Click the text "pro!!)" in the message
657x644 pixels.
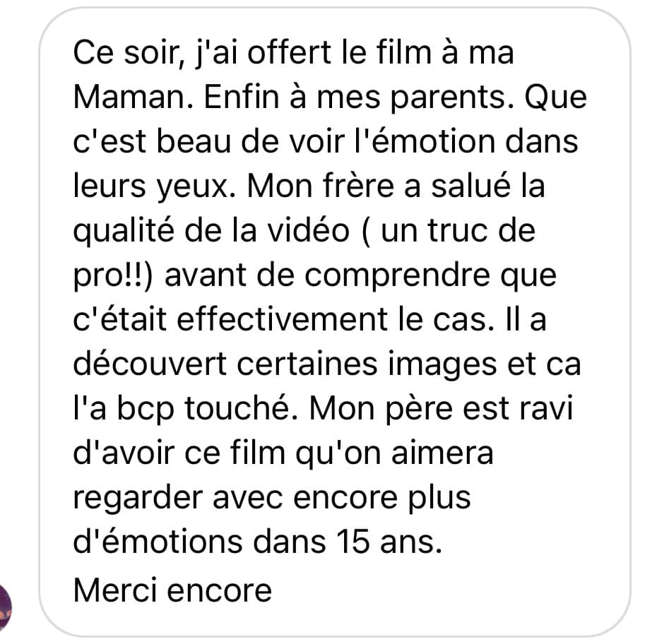click(114, 276)
